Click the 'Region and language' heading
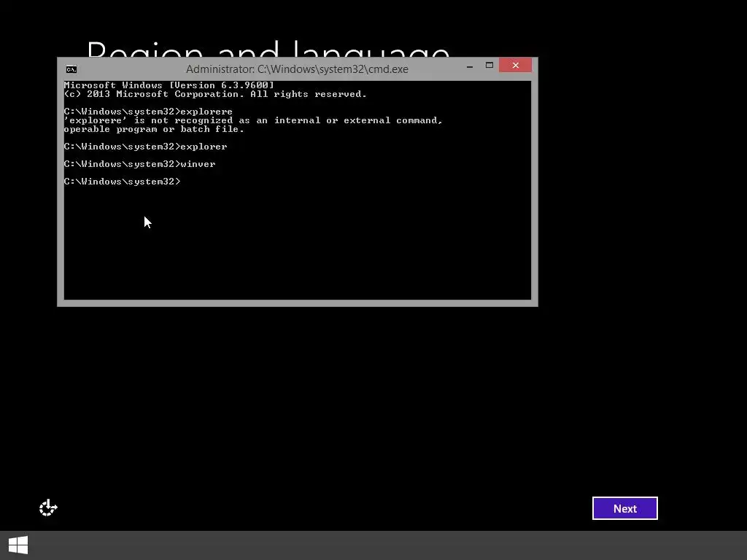The height and width of the screenshot is (560, 747). click(x=268, y=49)
